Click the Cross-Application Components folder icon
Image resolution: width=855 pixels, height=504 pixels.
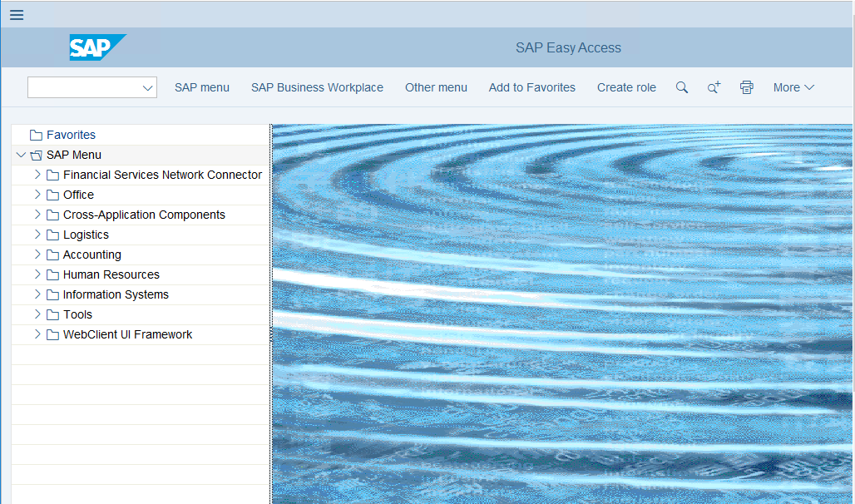click(53, 215)
